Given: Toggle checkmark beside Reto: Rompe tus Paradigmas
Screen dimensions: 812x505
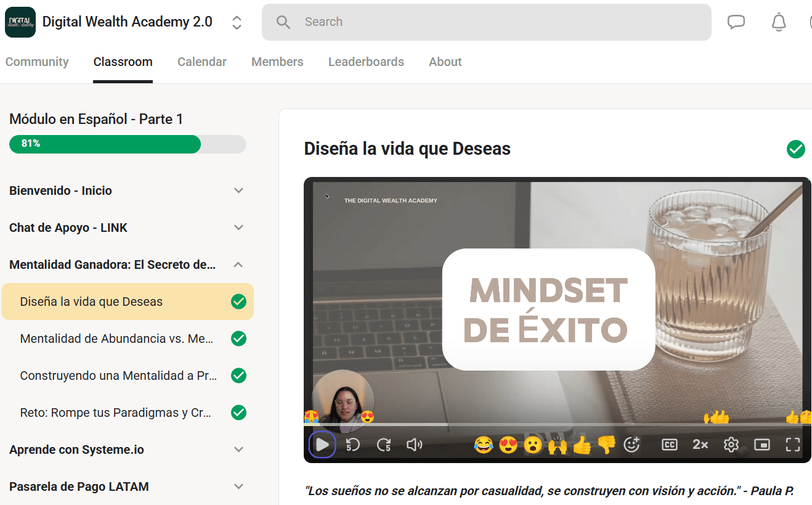Looking at the screenshot, I should pos(238,413).
